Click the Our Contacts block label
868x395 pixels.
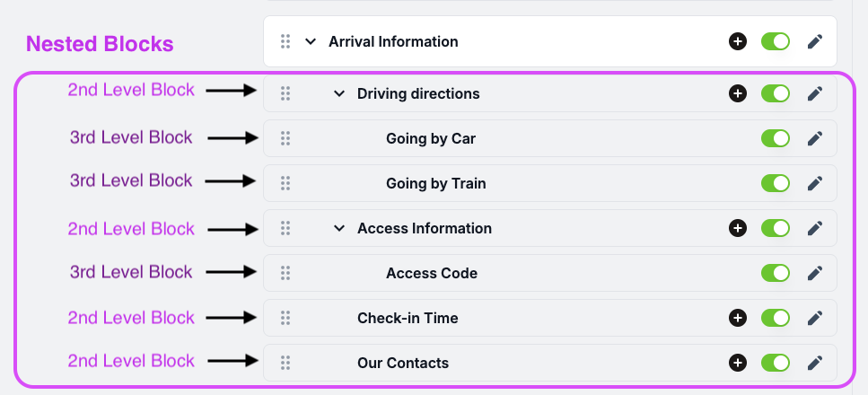403,363
